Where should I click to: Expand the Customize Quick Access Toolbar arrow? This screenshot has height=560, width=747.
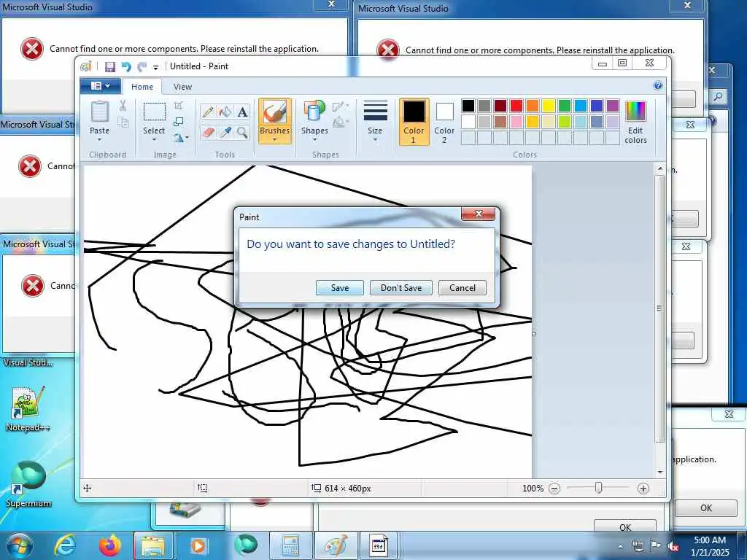click(x=156, y=67)
